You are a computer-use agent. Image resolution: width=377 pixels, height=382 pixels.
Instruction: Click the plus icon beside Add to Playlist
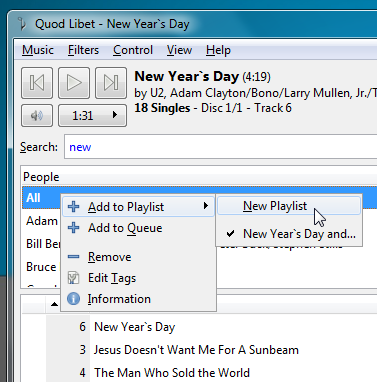click(74, 207)
